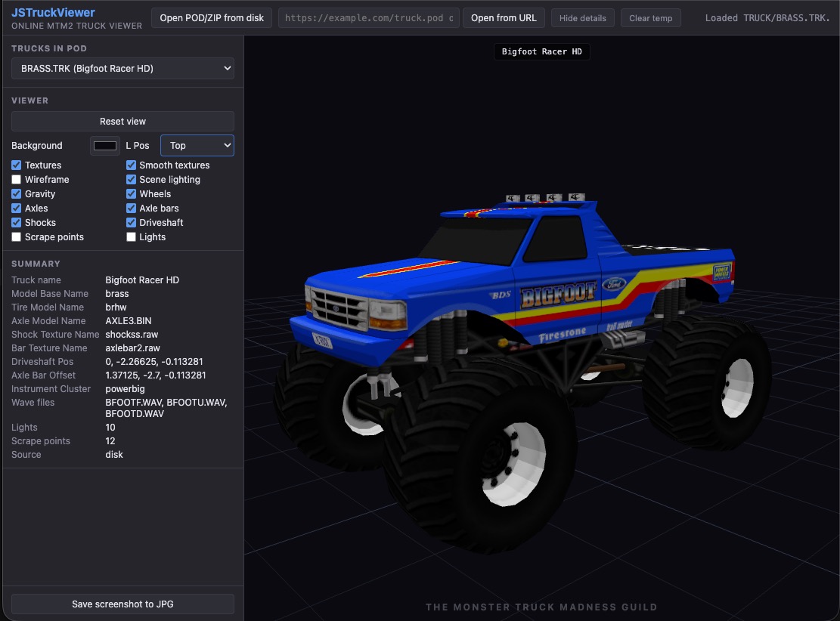Enable Scrape points checkbox
This screenshot has height=621, width=840.
17,236
